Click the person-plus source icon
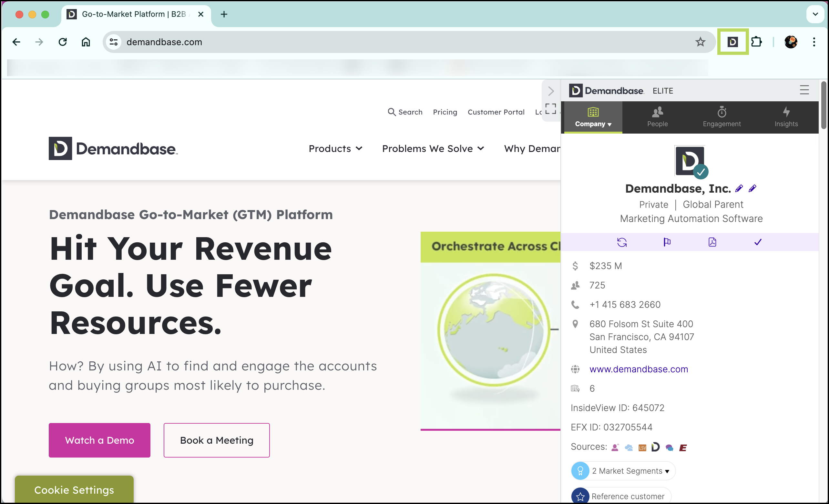This screenshot has width=829, height=504. 615,448
